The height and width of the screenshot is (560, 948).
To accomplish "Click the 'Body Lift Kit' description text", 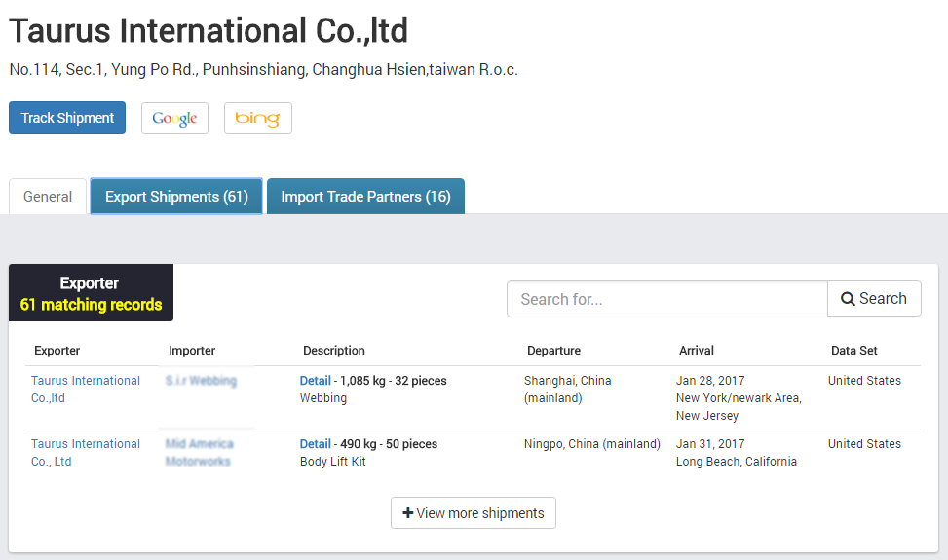I will tap(332, 462).
